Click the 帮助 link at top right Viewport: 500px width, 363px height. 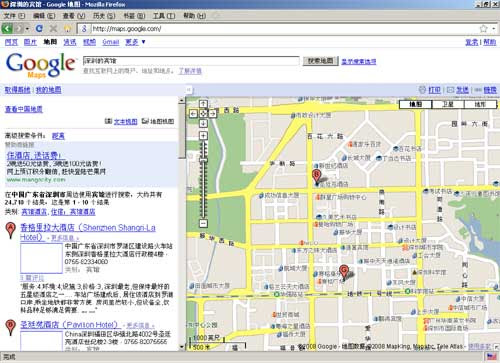tap(490, 42)
